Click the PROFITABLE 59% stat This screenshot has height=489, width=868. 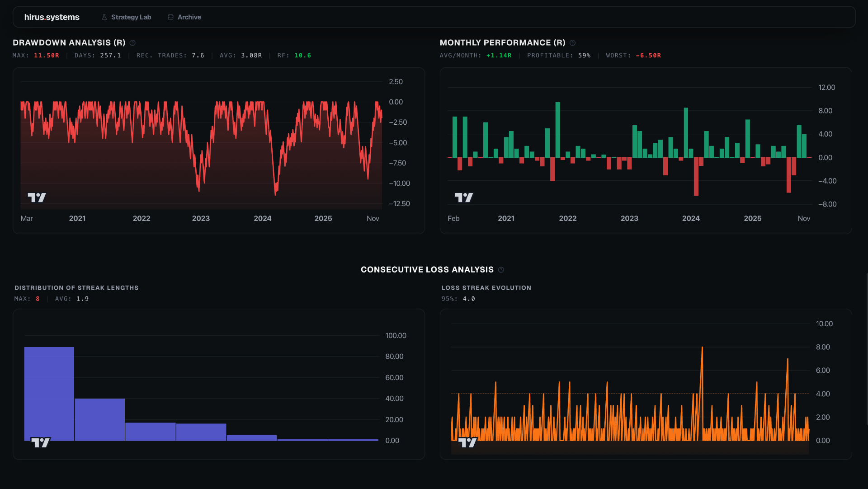click(559, 56)
